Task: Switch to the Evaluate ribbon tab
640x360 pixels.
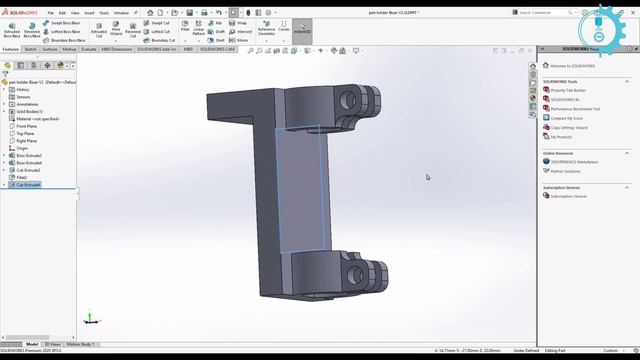Action: point(89,49)
